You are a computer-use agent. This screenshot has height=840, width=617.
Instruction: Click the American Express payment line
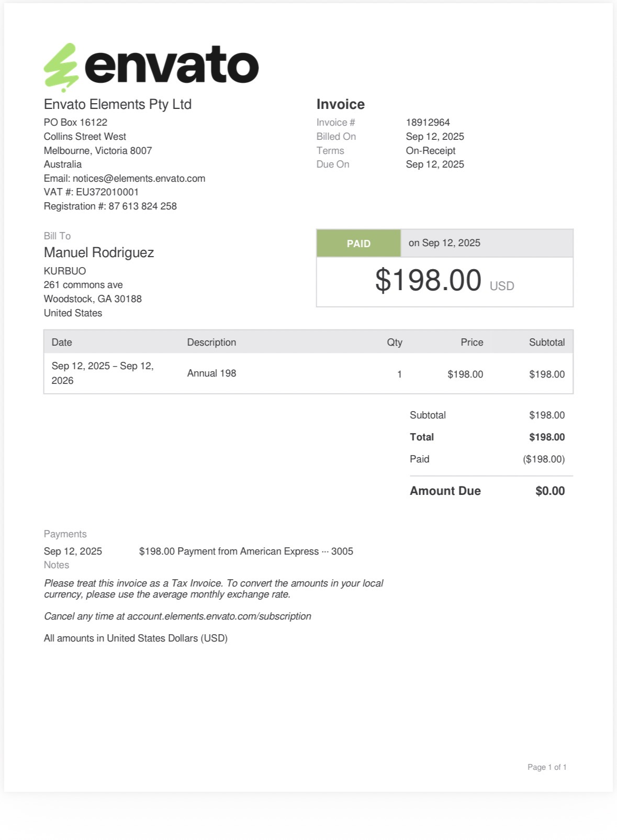246,551
